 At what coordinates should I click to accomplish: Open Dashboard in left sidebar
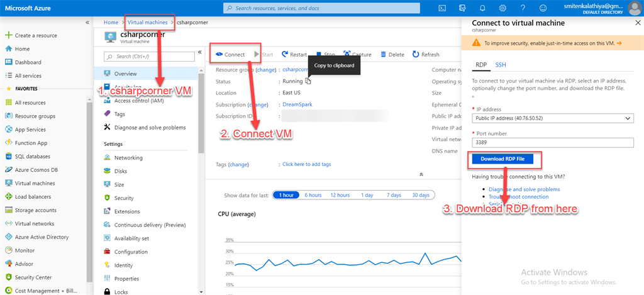pos(28,62)
